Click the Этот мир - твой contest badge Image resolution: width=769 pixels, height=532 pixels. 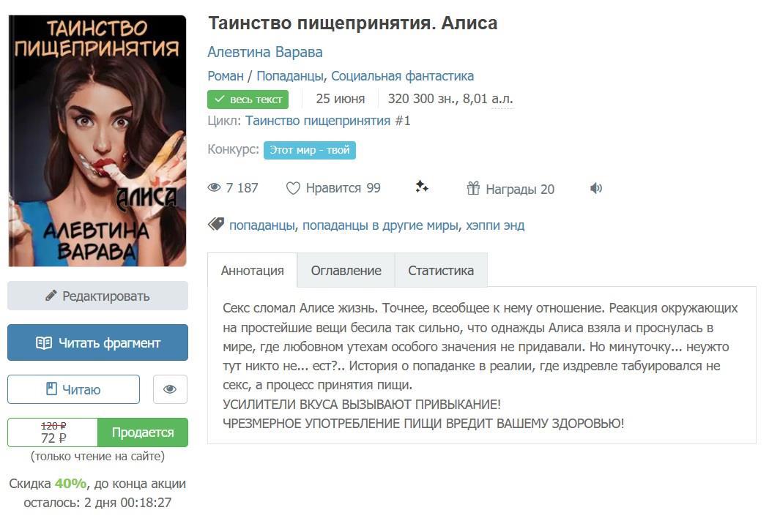tap(310, 150)
